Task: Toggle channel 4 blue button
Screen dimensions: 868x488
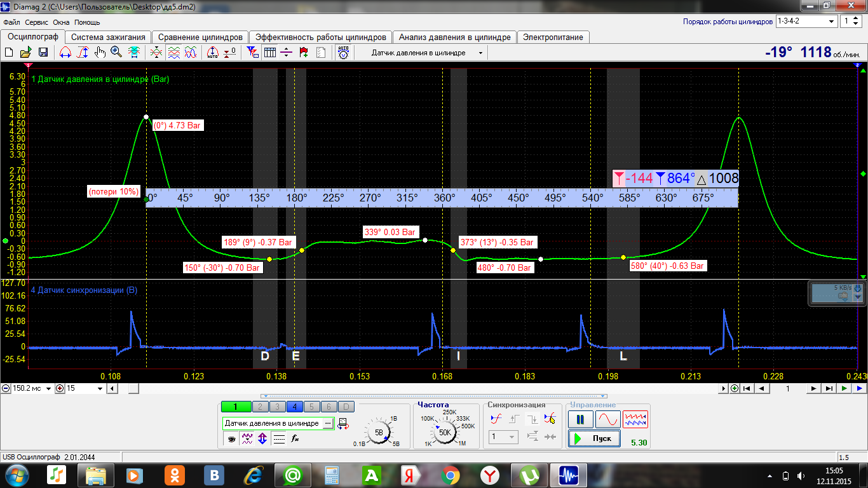Action: click(x=294, y=407)
